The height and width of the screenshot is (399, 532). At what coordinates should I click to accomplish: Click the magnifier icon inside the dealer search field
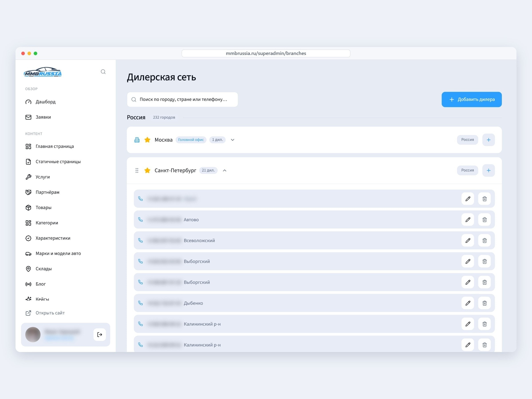[x=134, y=100]
